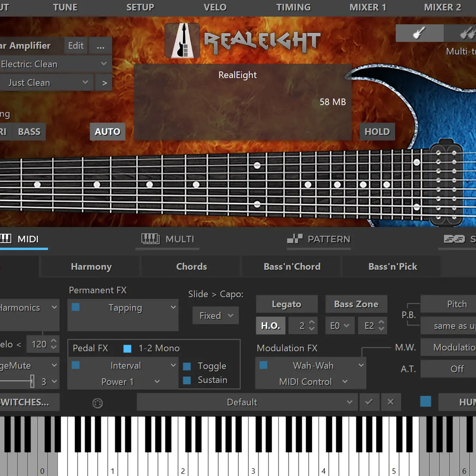This screenshot has height=476, width=476.
Task: Open the TUNE tab
Action: pyautogui.click(x=65, y=7)
